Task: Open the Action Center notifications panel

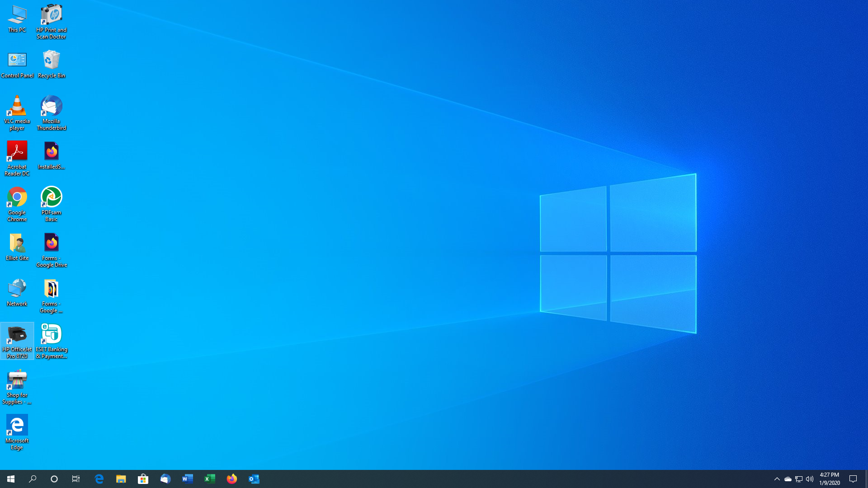Action: [853, 479]
